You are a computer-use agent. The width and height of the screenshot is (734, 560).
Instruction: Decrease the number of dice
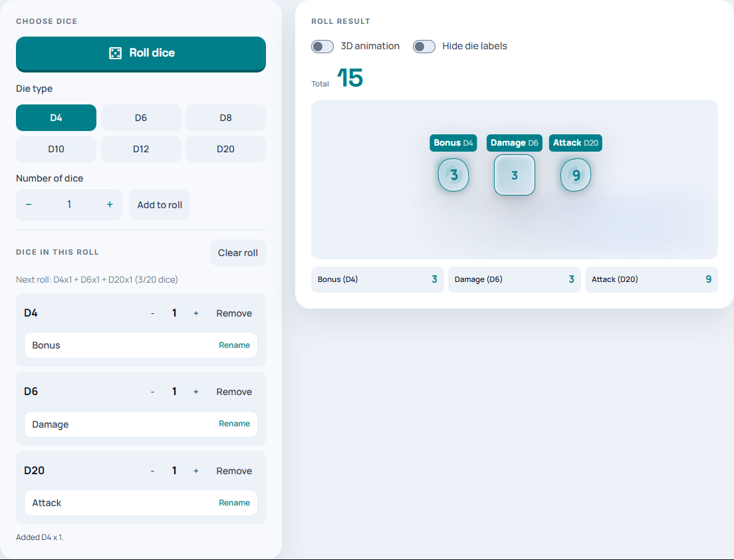29,205
